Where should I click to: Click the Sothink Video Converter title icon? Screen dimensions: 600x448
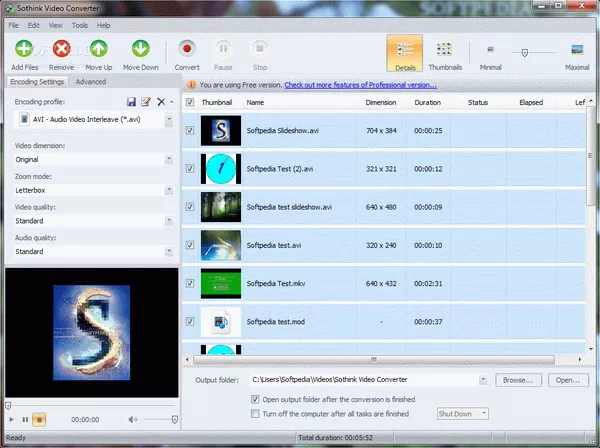pos(8,8)
